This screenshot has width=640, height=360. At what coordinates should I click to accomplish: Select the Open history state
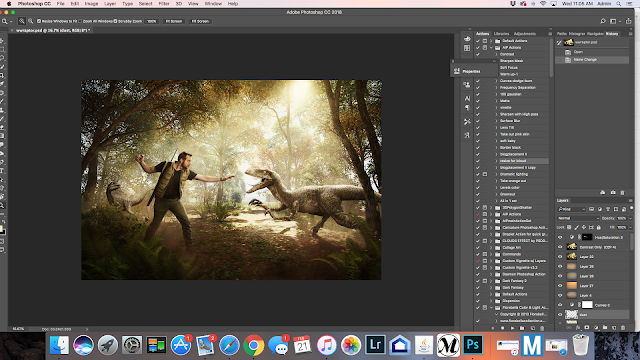coord(593,52)
